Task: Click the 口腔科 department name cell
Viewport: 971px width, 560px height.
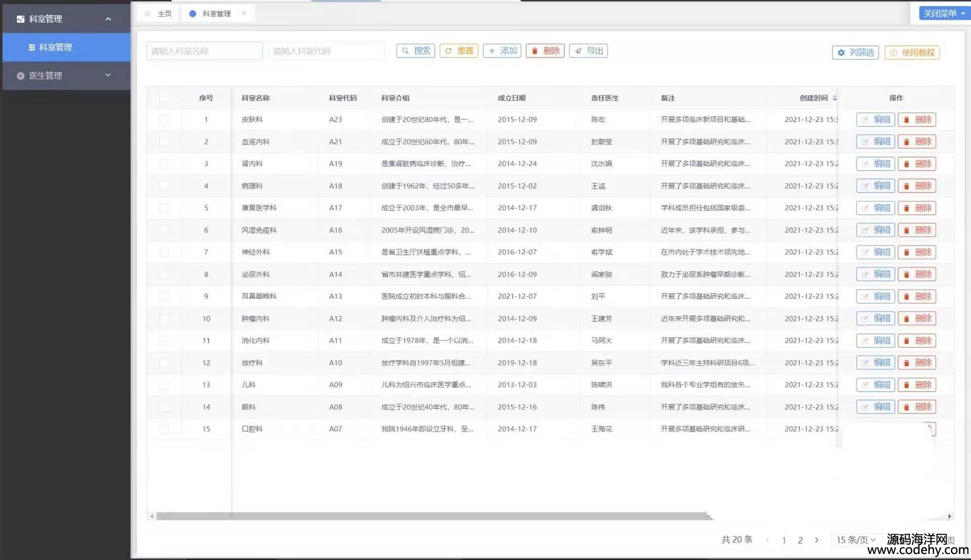Action: 252,429
